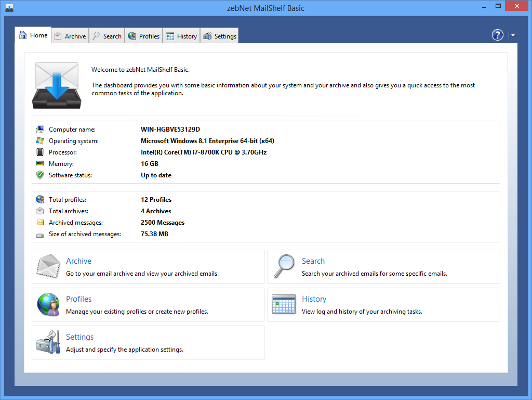532x400 pixels.
Task: Click the large mail download tray logo
Action: tap(56, 85)
